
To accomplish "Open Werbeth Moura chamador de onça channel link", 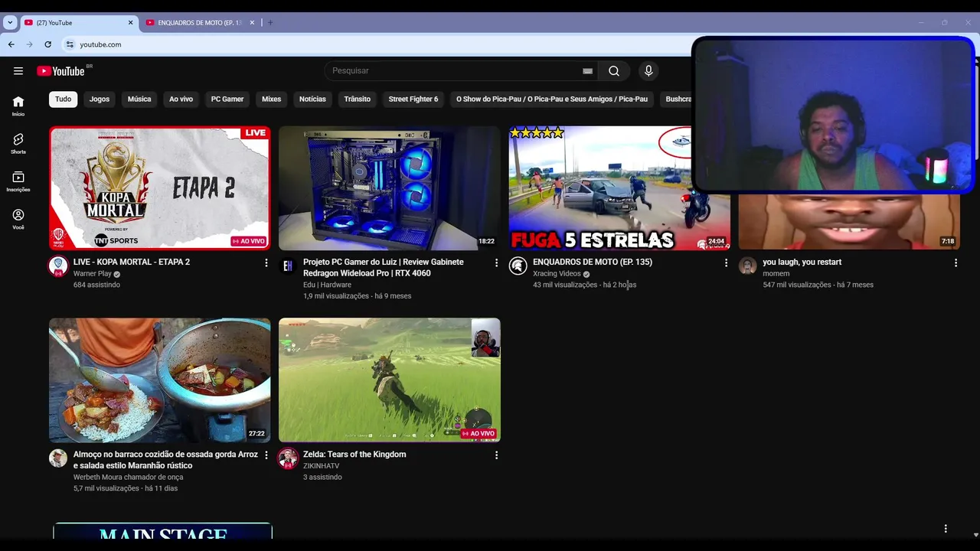I will [x=128, y=477].
